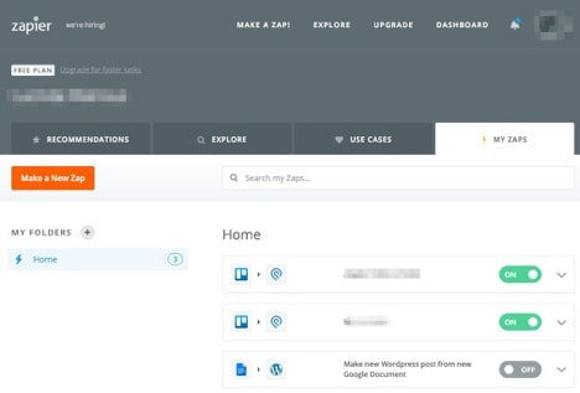Viewport: 580px width, 393px height.
Task: Click the search magnifier icon in Search my Zaps
Action: (x=234, y=178)
